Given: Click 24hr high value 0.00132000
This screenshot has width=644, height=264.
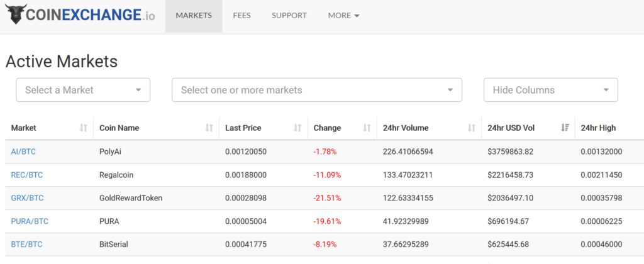Looking at the screenshot, I should pyautogui.click(x=601, y=151).
